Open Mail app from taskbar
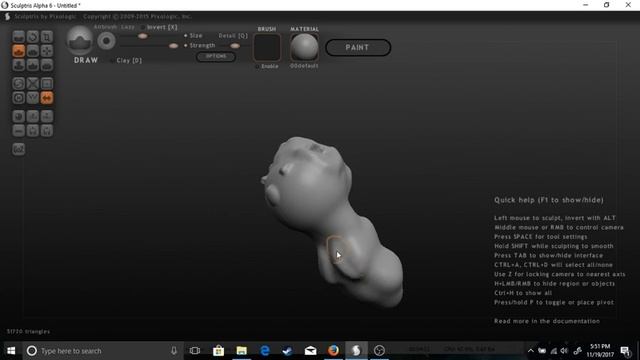 tap(311, 351)
